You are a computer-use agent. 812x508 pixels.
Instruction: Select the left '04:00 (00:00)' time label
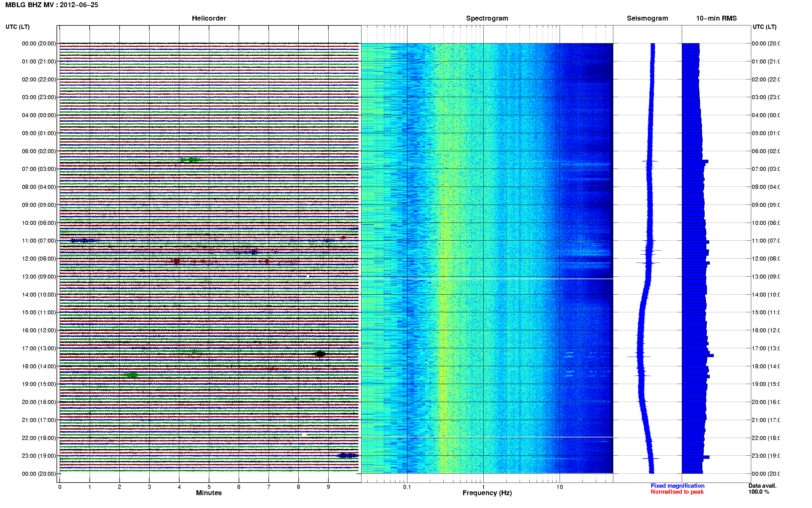[x=39, y=115]
